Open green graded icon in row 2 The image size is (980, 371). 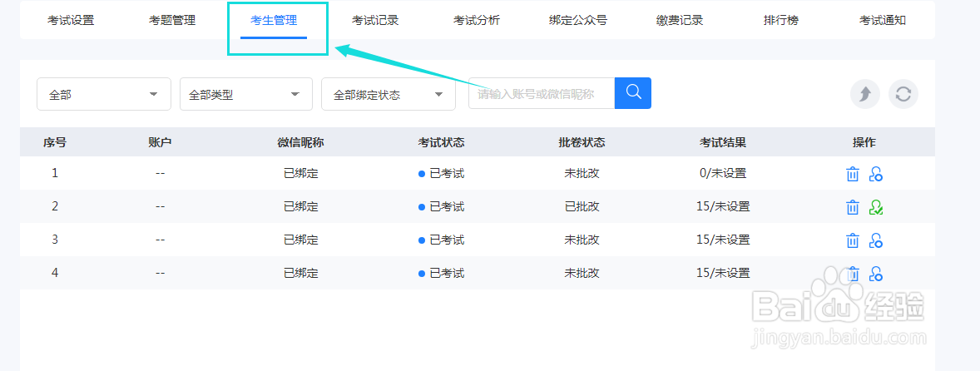(x=876, y=207)
